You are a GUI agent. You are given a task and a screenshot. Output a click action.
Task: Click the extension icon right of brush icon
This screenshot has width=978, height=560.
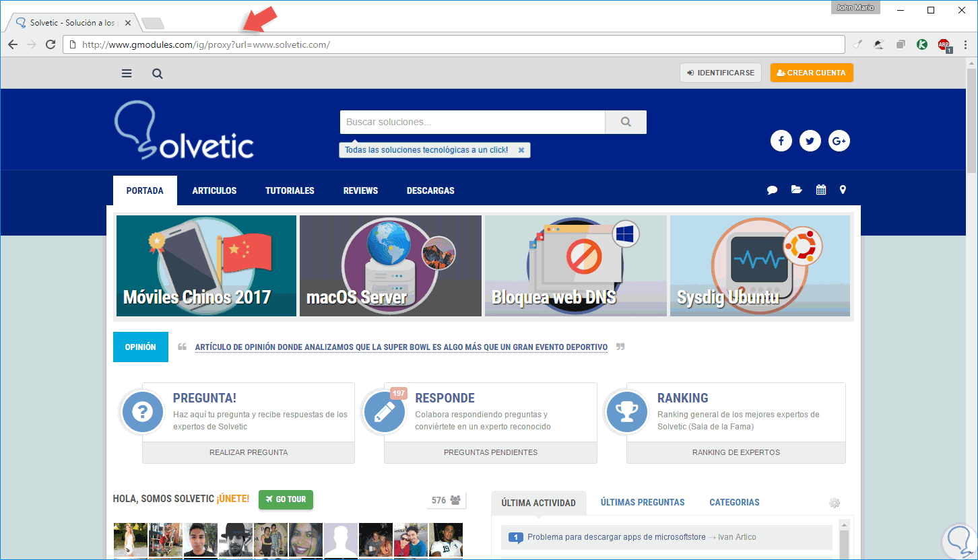pos(879,44)
